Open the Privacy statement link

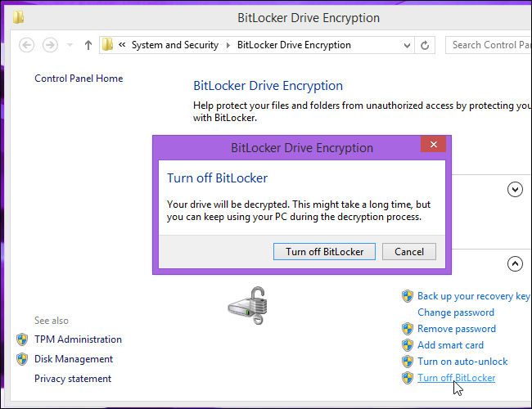click(x=73, y=379)
